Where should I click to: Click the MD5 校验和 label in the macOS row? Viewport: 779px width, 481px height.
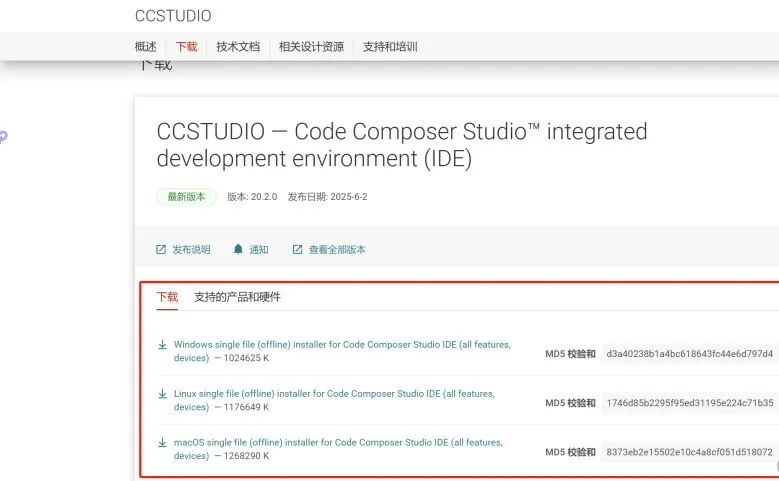(x=570, y=452)
